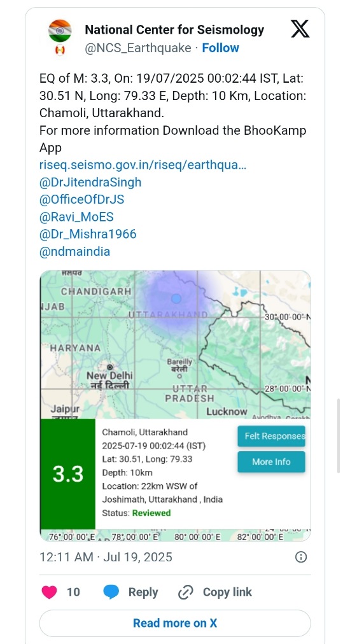Open the @OfficeOfDrJS mention
Screen dimensions: 350x644
click(x=81, y=200)
